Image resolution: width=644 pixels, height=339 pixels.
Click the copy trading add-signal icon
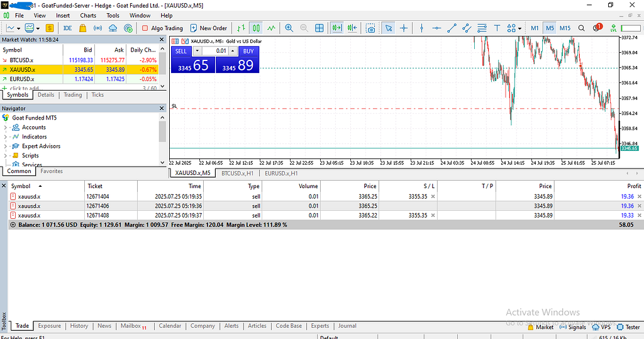pos(128,28)
